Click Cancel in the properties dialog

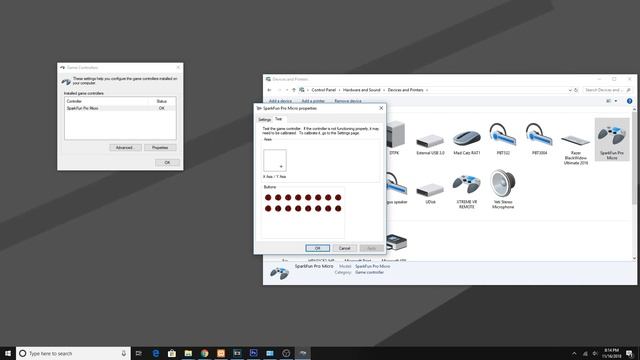tap(344, 248)
